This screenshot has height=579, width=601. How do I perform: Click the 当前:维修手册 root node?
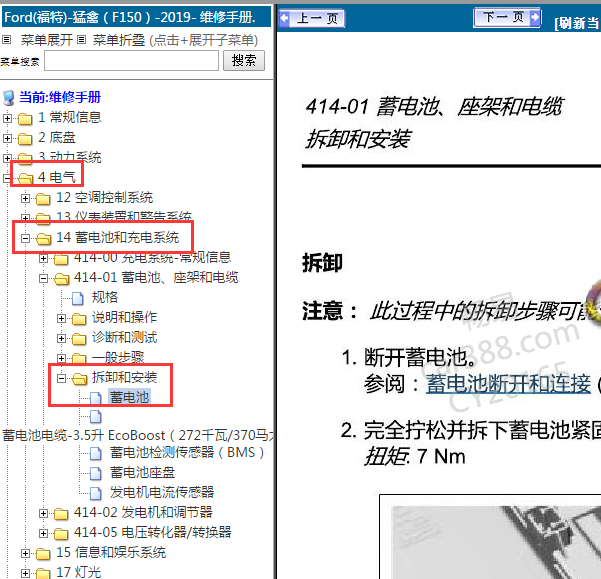click(x=60, y=97)
